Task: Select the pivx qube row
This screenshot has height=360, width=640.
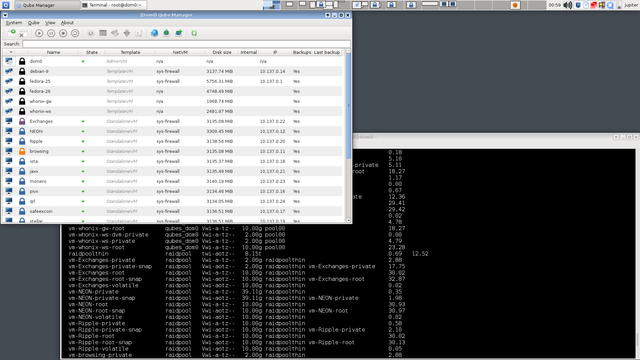Action: pyautogui.click(x=173, y=191)
